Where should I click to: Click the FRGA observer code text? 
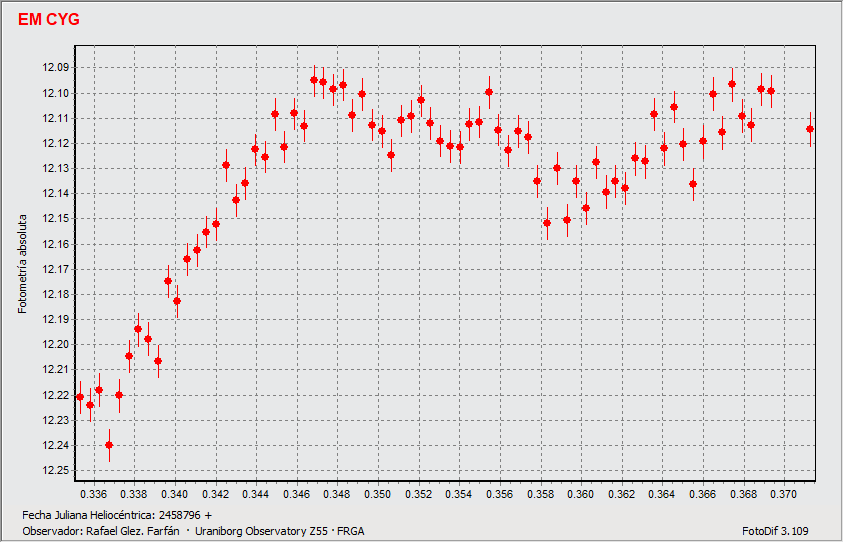tap(351, 532)
